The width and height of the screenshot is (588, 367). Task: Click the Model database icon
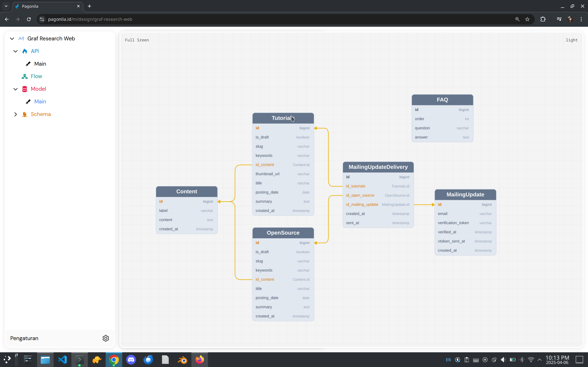[24, 89]
